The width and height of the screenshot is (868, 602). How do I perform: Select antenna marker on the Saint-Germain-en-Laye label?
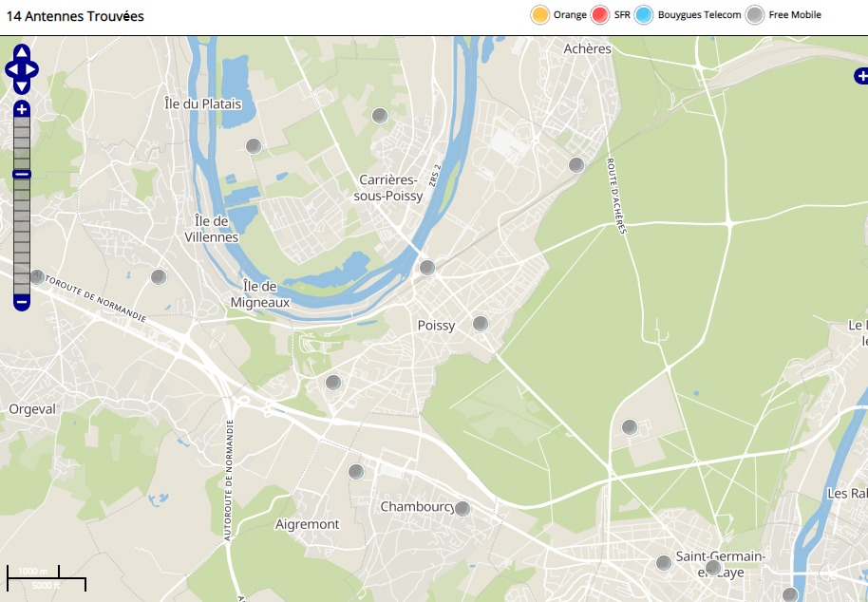click(x=713, y=568)
